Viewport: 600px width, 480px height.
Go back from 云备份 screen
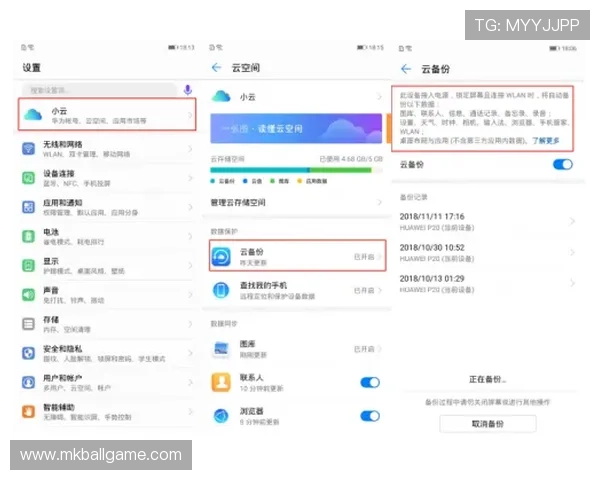[406, 69]
